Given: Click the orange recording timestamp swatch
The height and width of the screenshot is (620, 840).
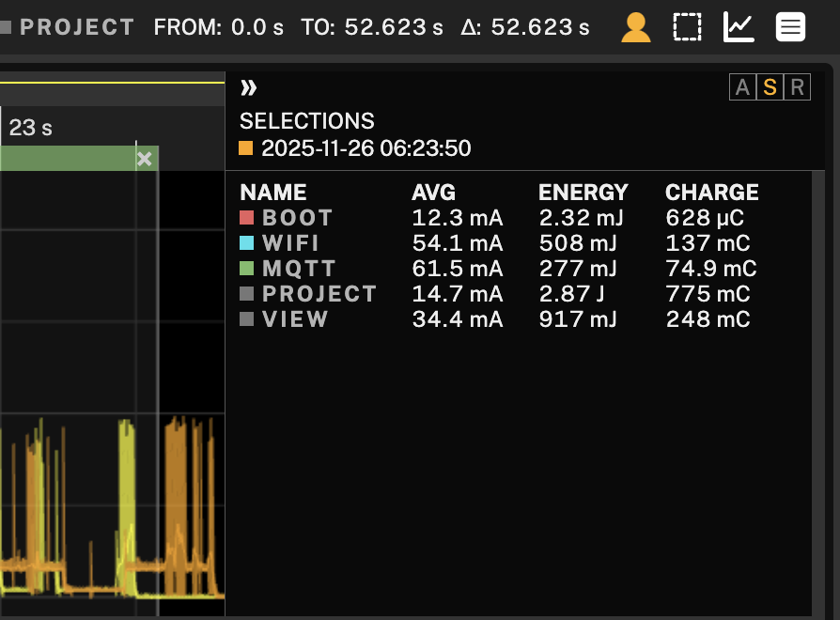Looking at the screenshot, I should point(246,148).
